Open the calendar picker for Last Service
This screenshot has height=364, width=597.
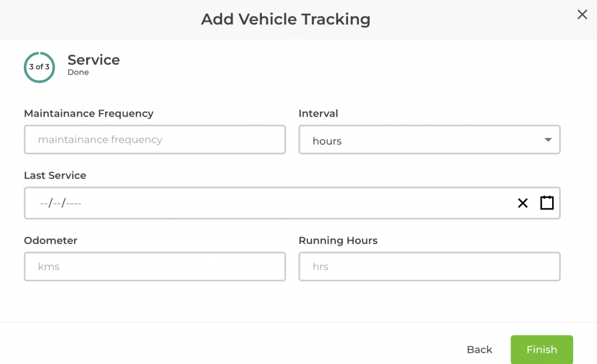[547, 203]
